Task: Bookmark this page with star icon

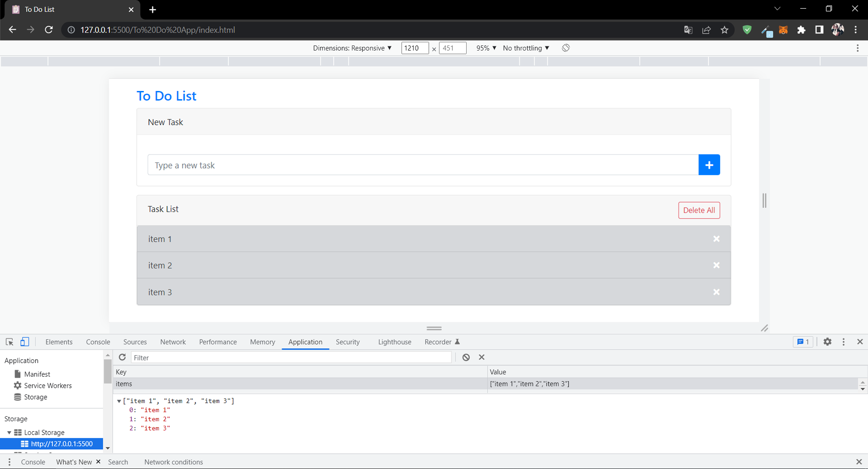Action: [x=724, y=30]
